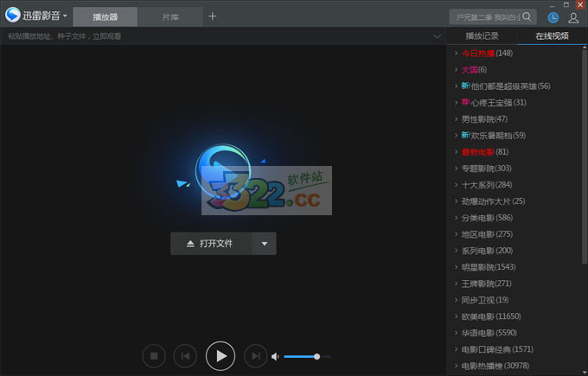Open the user account icon
The width and height of the screenshot is (588, 376).
click(573, 17)
